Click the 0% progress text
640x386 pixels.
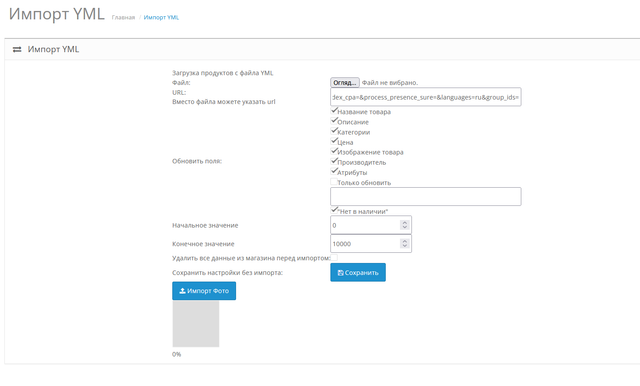(176, 354)
